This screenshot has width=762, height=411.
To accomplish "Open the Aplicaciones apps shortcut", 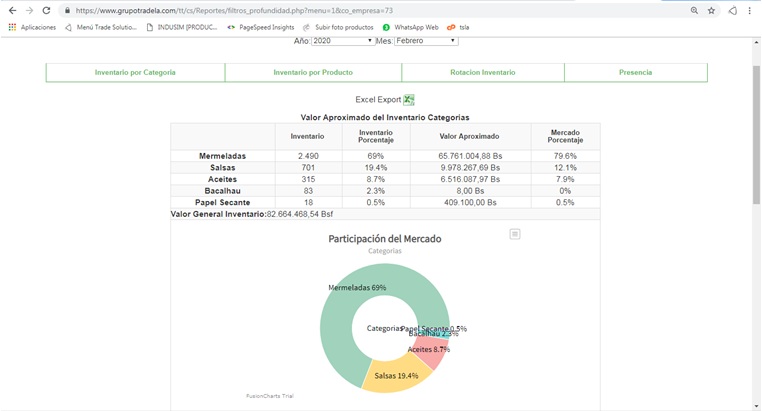I will [32, 27].
